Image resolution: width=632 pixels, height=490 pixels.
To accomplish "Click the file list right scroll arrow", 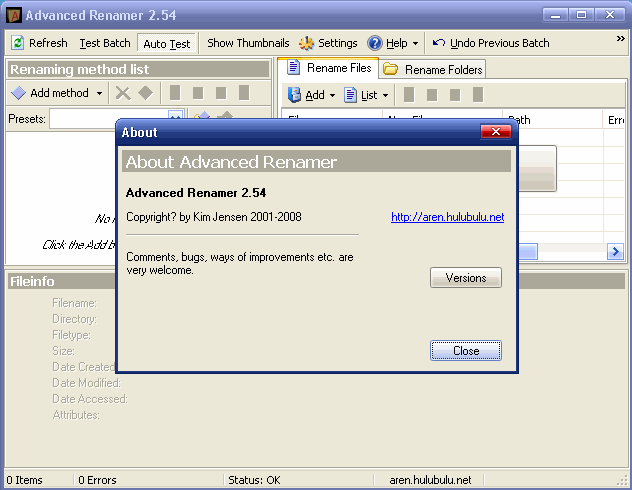I will [614, 252].
